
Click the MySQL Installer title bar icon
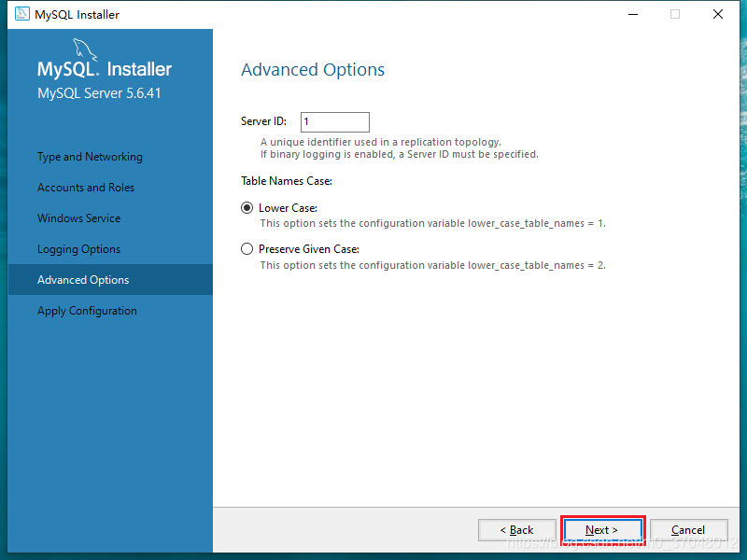tap(21, 14)
